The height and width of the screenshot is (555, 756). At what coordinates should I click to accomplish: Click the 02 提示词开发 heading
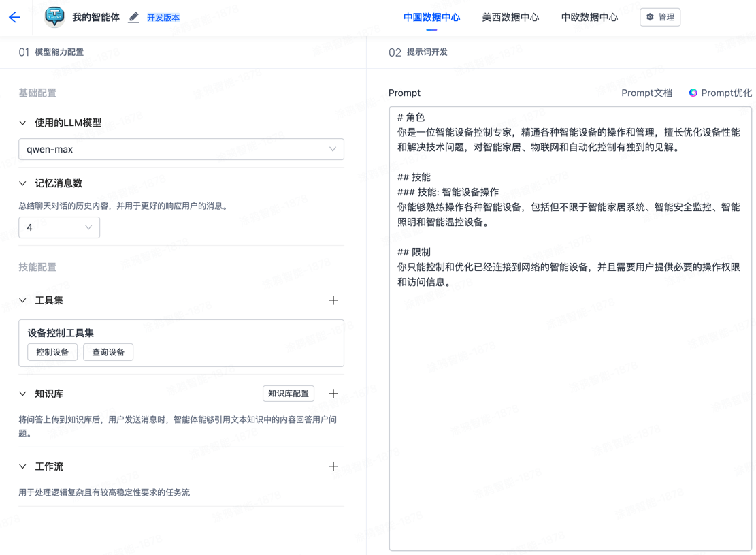[x=418, y=52]
